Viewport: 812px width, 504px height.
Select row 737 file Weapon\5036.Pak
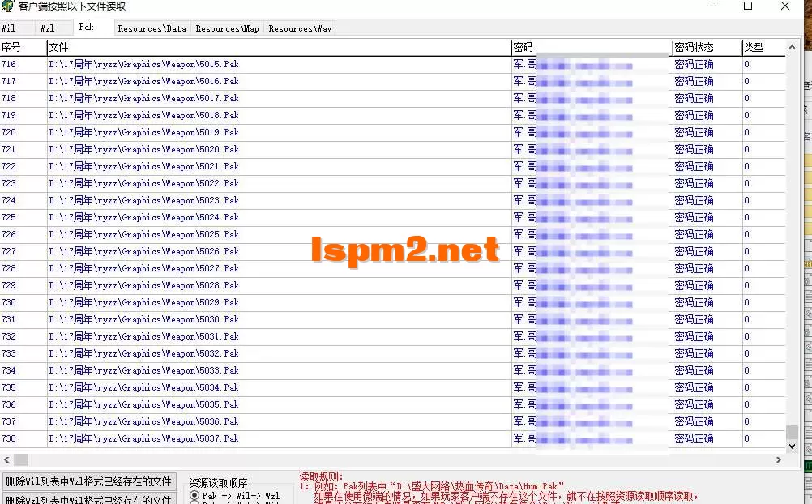[279, 421]
